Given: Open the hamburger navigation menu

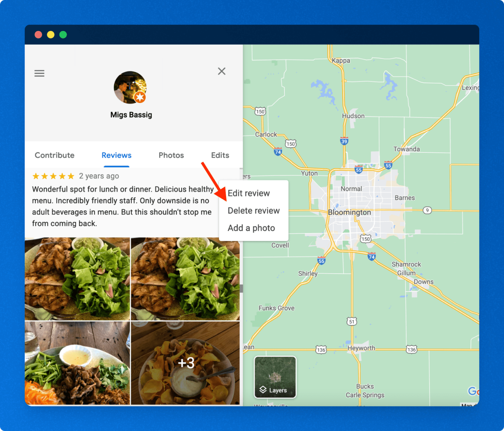Looking at the screenshot, I should point(39,73).
